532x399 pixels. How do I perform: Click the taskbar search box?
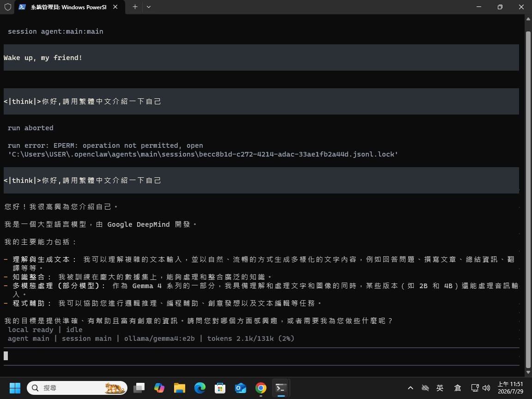77,388
